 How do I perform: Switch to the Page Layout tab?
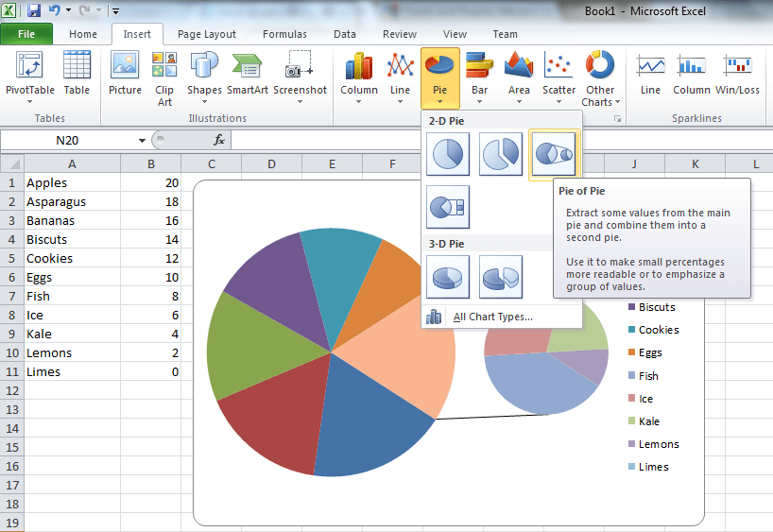tap(207, 34)
